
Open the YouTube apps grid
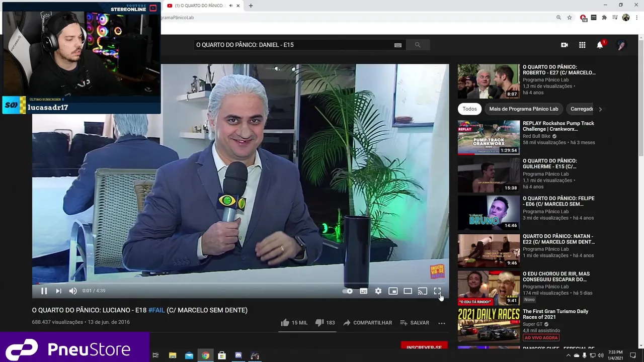pyautogui.click(x=582, y=45)
